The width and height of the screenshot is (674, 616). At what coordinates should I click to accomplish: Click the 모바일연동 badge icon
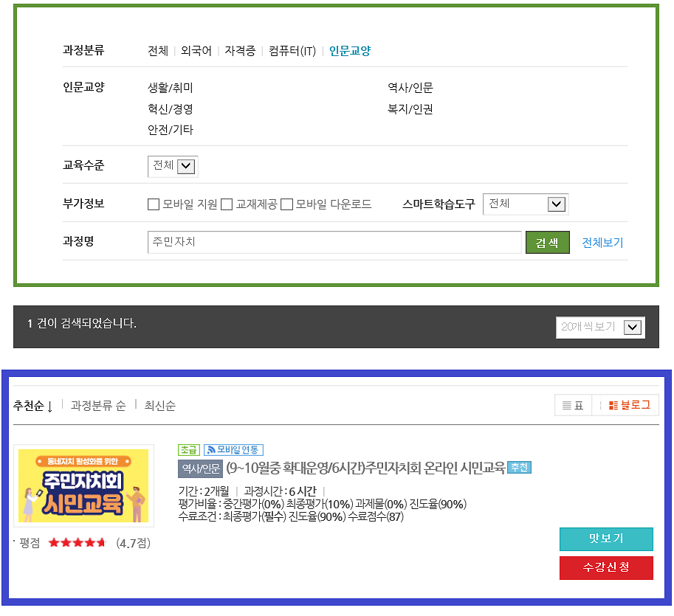(x=233, y=450)
